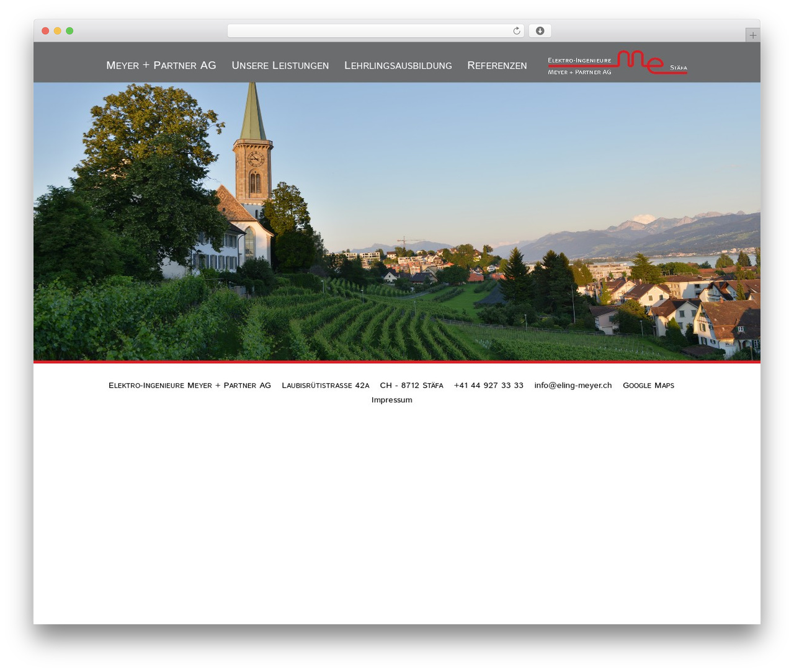Screen dimensions: 794x672
Task: Open the Google Maps link
Action: pos(648,385)
